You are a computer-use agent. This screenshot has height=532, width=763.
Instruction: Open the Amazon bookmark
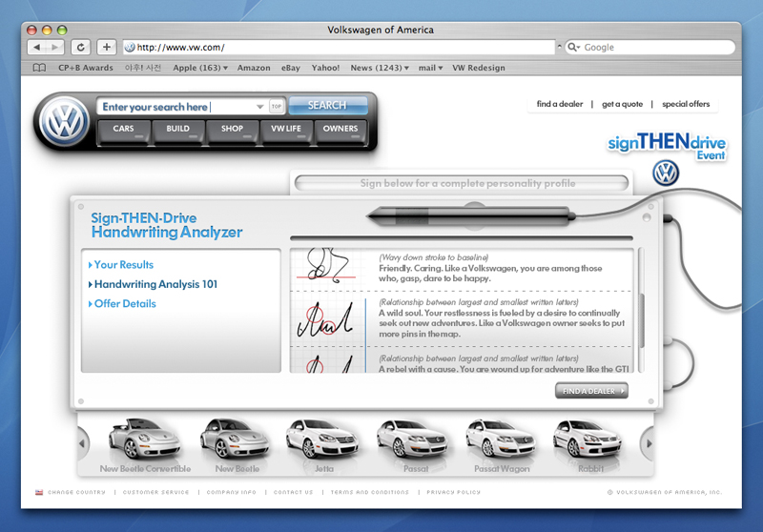tap(254, 68)
